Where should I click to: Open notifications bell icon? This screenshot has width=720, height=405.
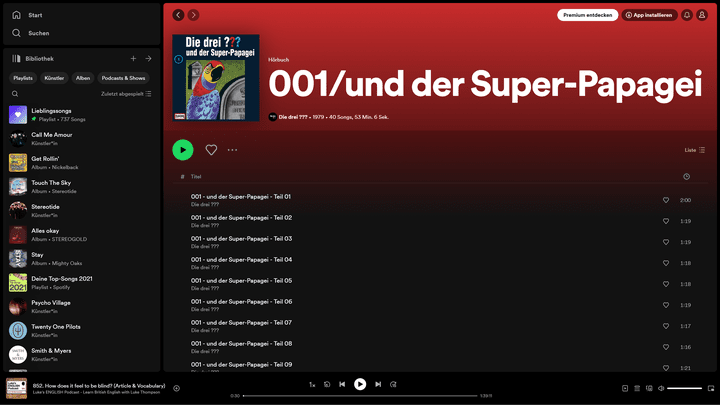pyautogui.click(x=687, y=15)
